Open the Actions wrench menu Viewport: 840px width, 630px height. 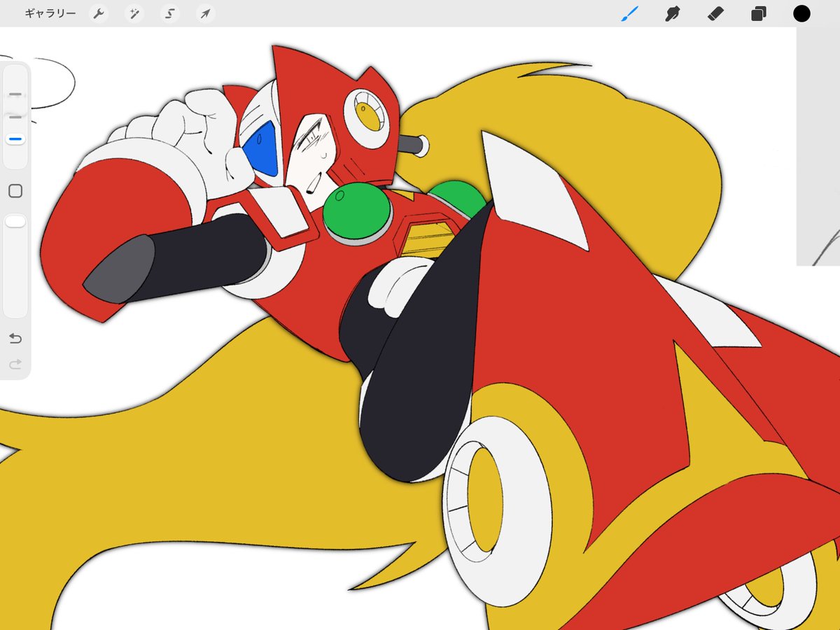coord(99,13)
